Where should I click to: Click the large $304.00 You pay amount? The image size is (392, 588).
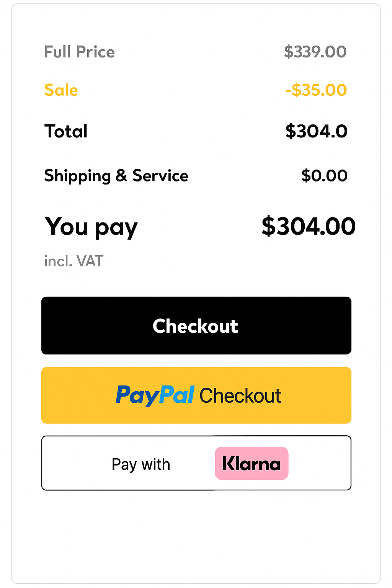(x=308, y=226)
